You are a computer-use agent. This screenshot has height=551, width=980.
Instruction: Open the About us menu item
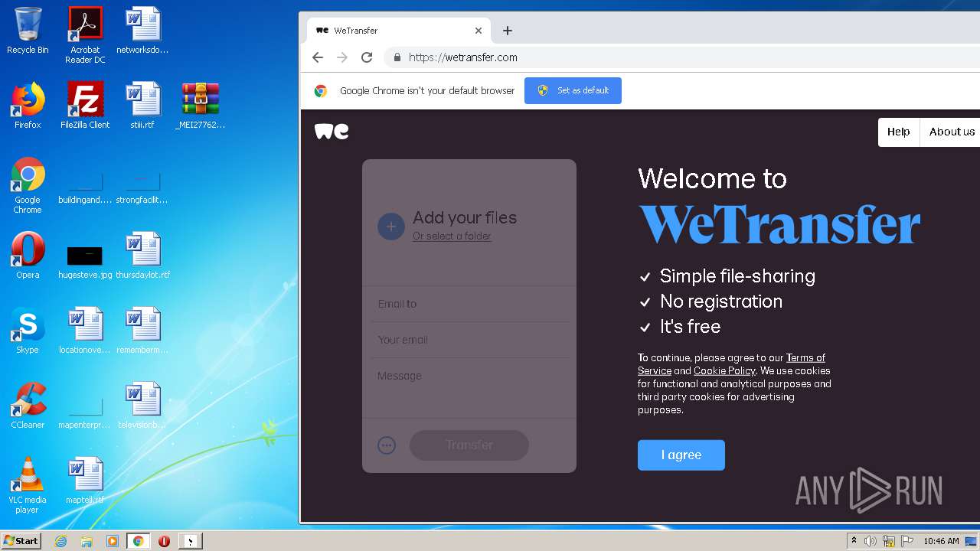point(952,132)
